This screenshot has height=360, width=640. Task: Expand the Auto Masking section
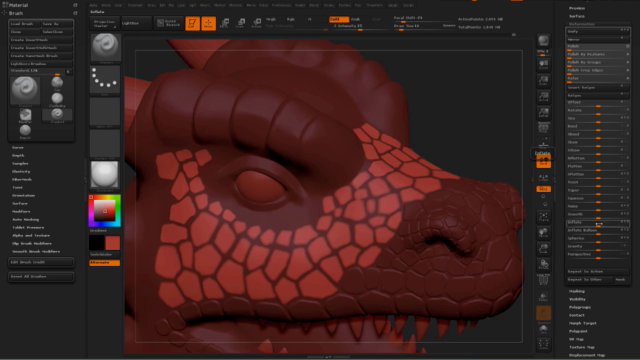25,219
